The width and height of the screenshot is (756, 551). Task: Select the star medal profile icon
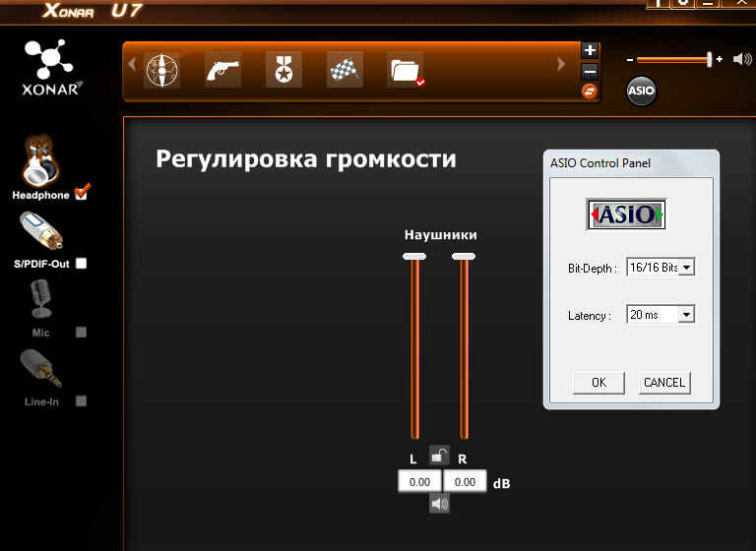click(x=283, y=70)
